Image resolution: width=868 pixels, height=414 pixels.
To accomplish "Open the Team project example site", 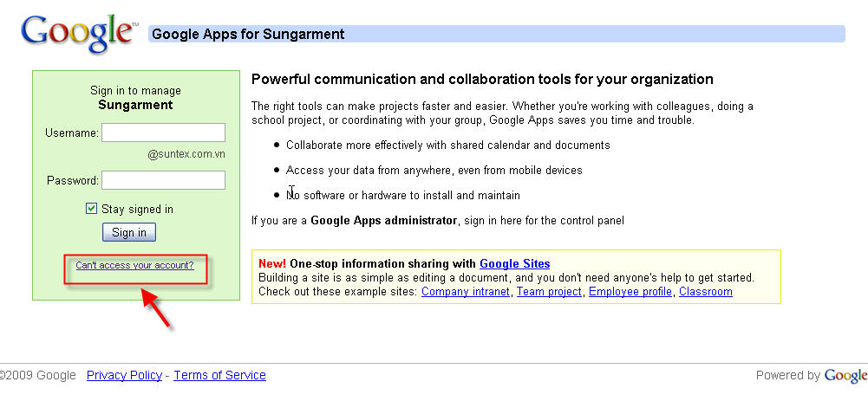I will pos(549,291).
